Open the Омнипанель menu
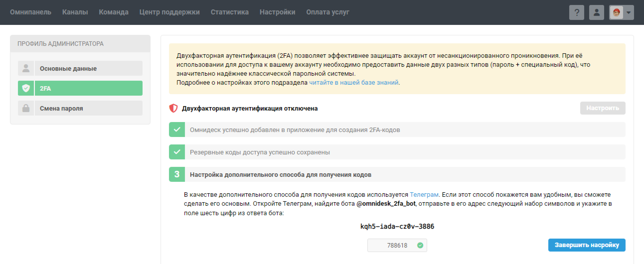Screen dimensions: 644x264 (30, 12)
